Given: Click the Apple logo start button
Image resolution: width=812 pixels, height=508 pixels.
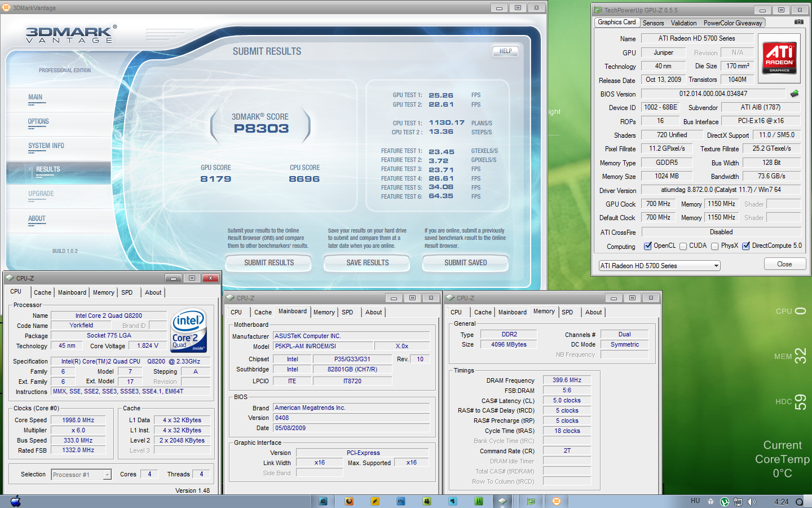Looking at the screenshot, I should (16, 501).
